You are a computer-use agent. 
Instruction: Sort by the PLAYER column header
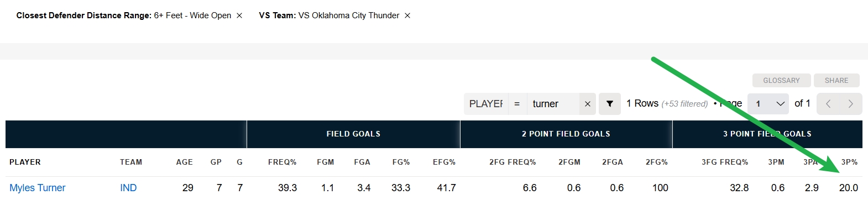pyautogui.click(x=25, y=162)
